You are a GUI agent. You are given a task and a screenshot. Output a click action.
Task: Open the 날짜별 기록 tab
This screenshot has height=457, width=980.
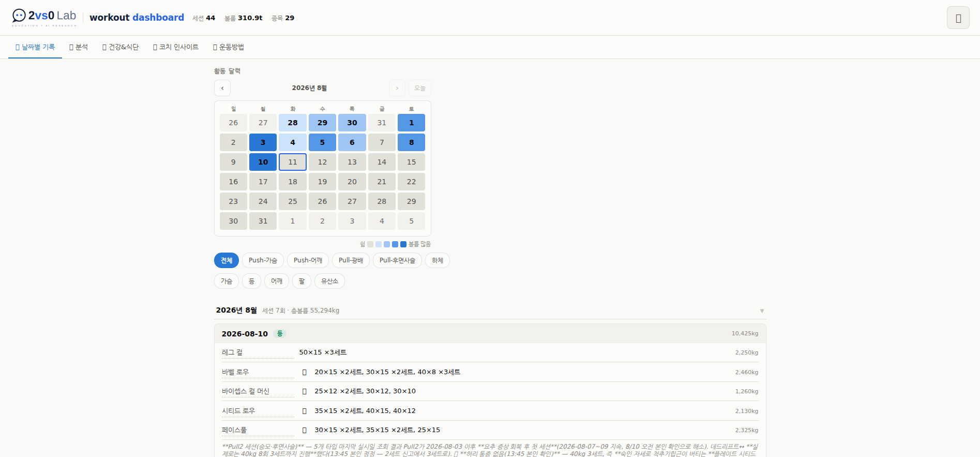click(x=35, y=47)
